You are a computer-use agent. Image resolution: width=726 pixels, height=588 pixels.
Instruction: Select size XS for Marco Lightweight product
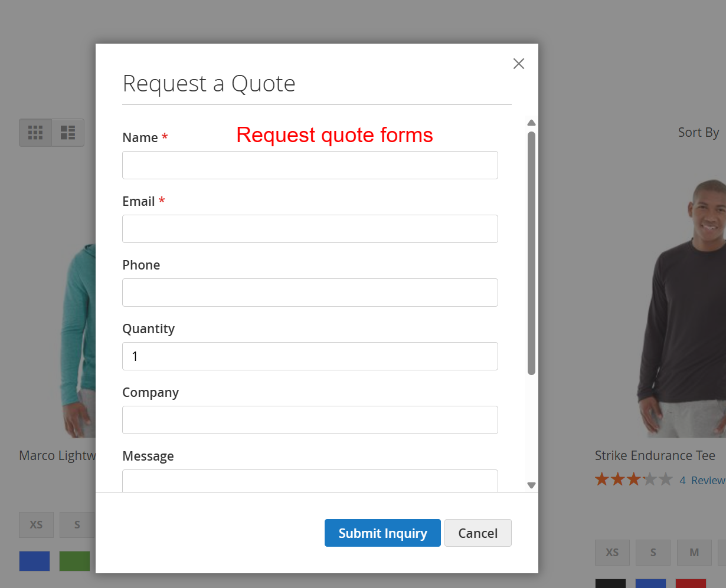coord(36,524)
